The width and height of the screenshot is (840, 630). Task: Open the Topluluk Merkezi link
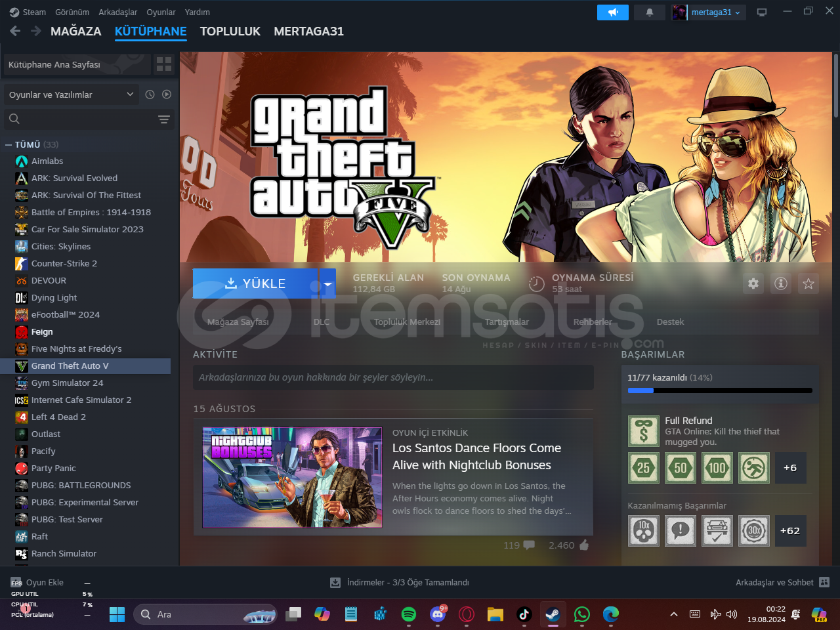click(407, 322)
